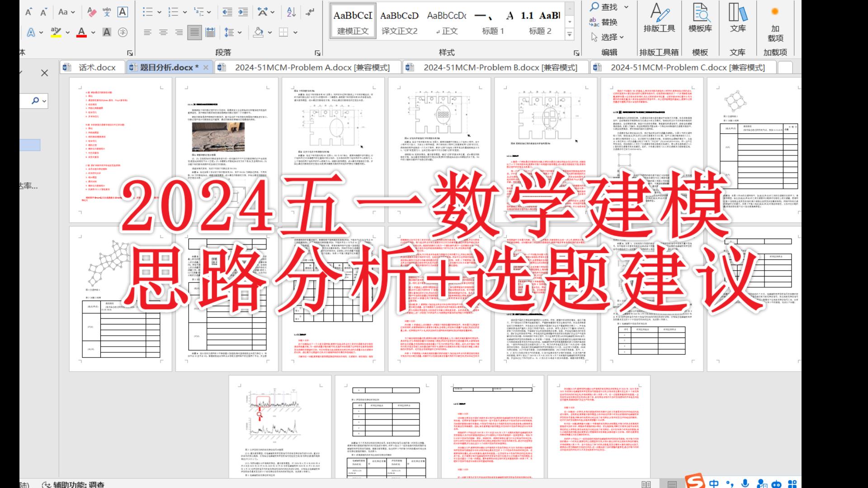The height and width of the screenshot is (488, 868).
Task: Apply character border icon
Action: pos(123,12)
